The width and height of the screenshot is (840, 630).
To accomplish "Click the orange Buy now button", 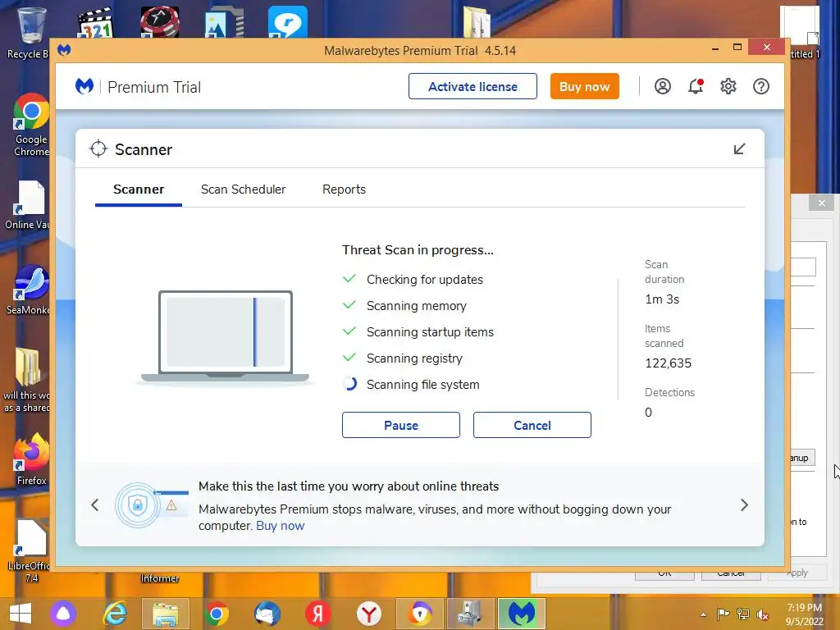I will tap(584, 86).
